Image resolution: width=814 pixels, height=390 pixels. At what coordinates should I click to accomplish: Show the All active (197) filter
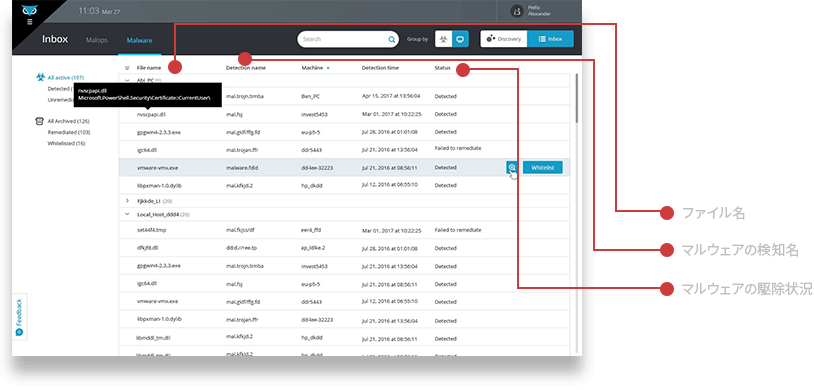coord(65,77)
